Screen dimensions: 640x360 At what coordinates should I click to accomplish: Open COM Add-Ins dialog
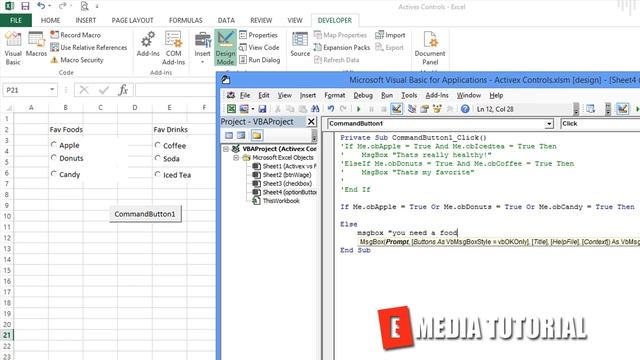(x=173, y=48)
